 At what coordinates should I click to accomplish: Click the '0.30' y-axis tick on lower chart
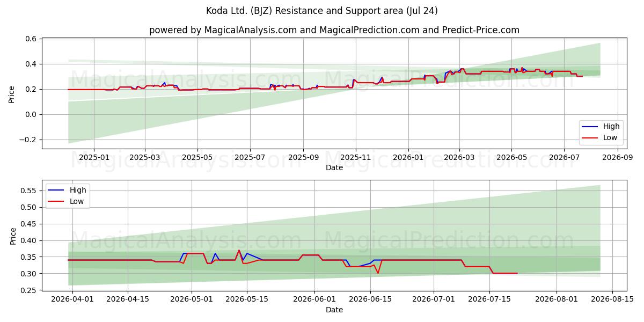[x=29, y=274]
